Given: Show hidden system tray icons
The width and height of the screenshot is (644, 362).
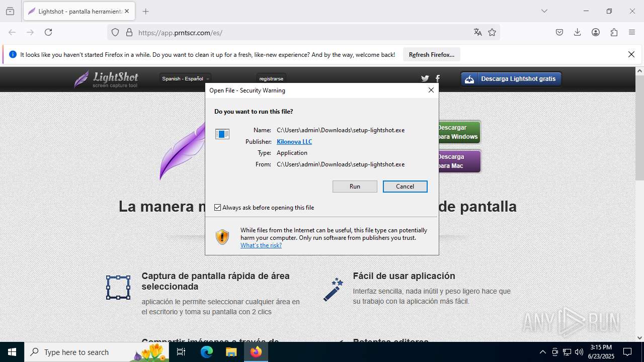Looking at the screenshot, I should 542,352.
